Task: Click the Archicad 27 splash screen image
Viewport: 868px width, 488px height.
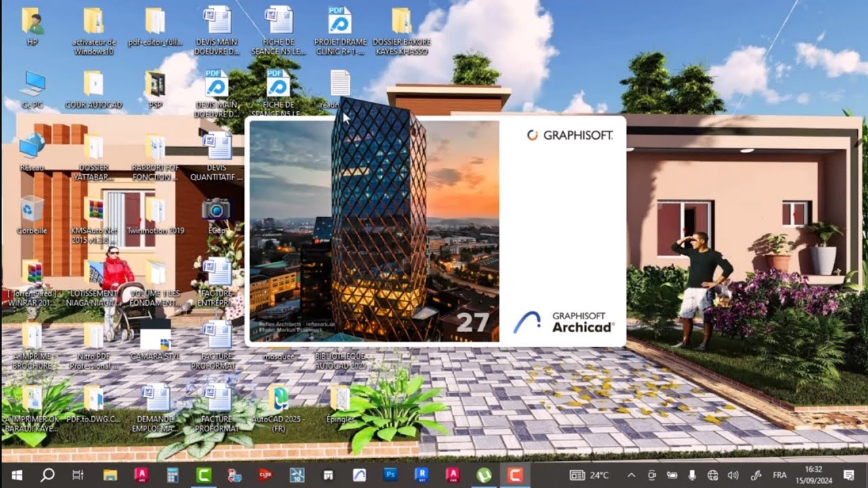Action: click(x=374, y=231)
